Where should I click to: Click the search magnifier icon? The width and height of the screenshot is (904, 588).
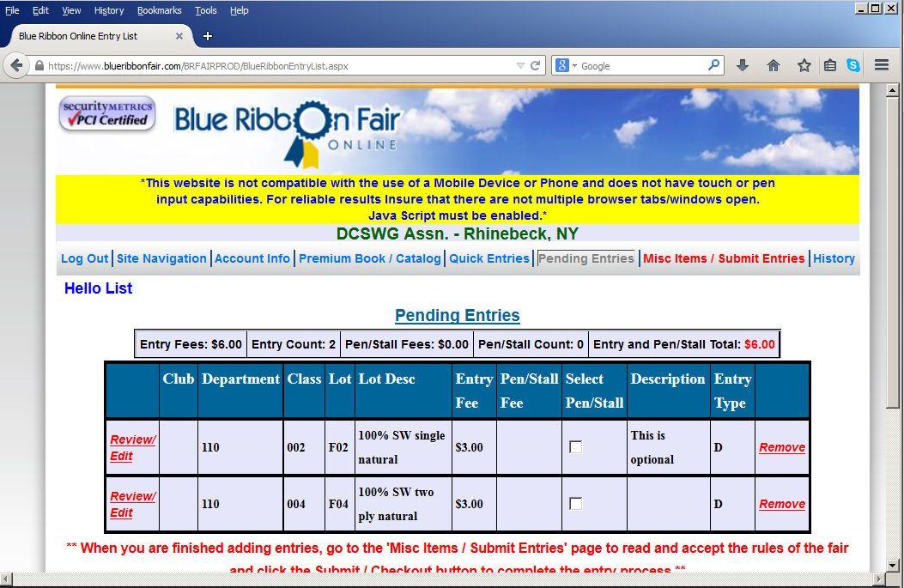point(713,65)
